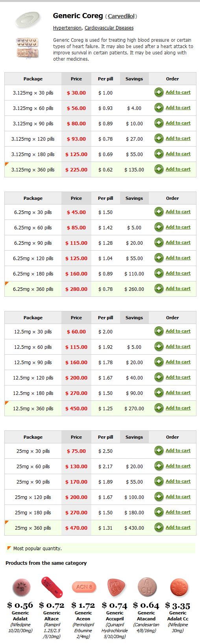Open the Cardiovascular Diseases category link
200x644 pixels.
pos(109,28)
